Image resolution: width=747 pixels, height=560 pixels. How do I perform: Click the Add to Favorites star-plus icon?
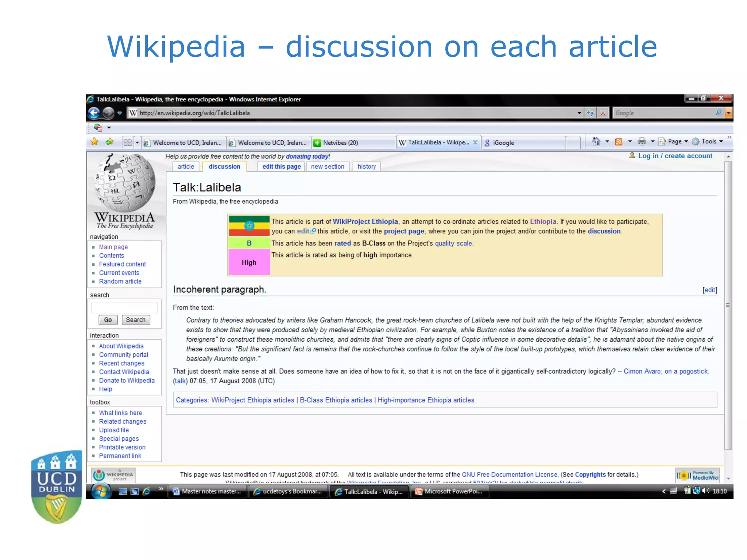coord(109,142)
